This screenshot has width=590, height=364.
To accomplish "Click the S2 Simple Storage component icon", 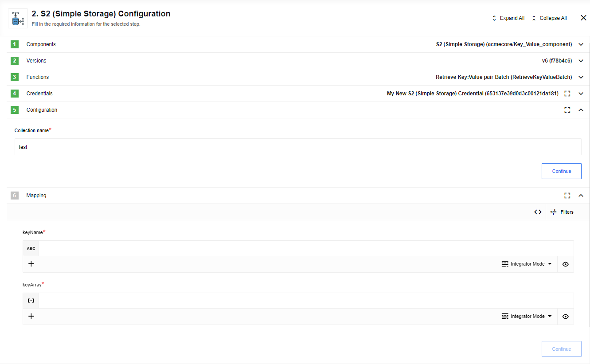I will (x=18, y=18).
